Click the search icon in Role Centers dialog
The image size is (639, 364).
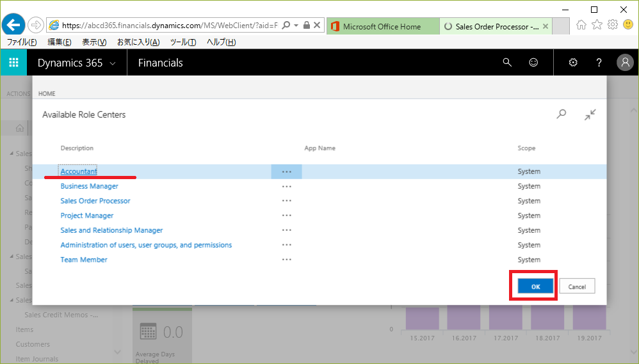click(x=562, y=114)
